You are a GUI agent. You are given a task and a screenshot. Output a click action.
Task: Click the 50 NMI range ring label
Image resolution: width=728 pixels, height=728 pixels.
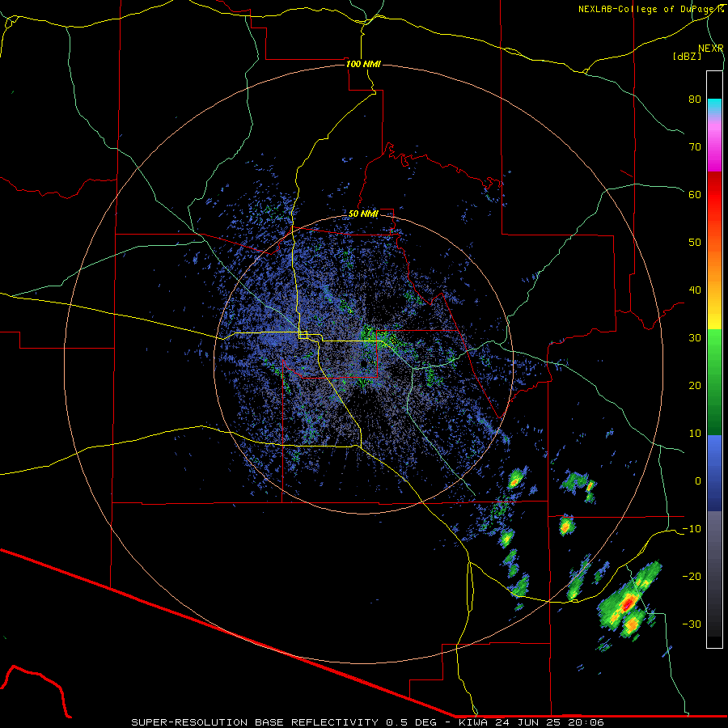(363, 214)
